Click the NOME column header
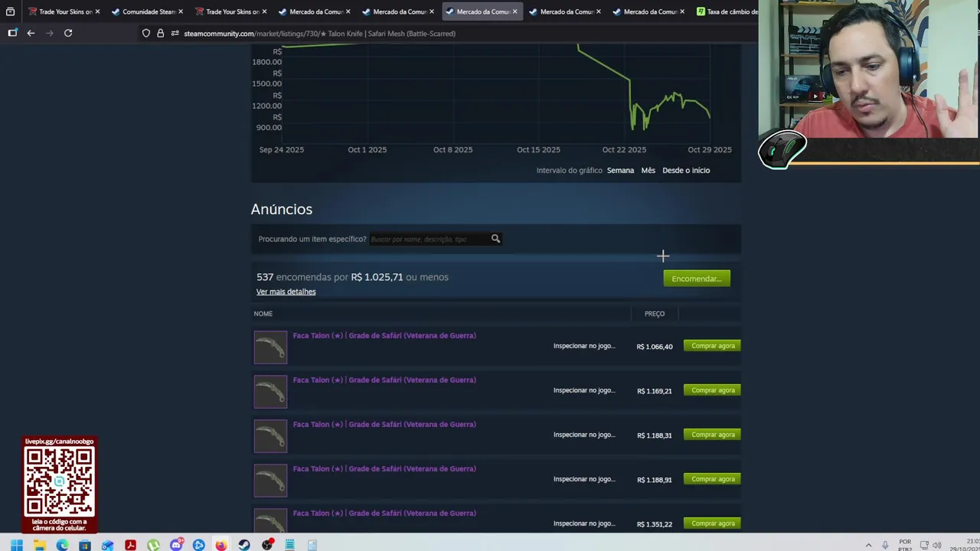 tap(263, 314)
